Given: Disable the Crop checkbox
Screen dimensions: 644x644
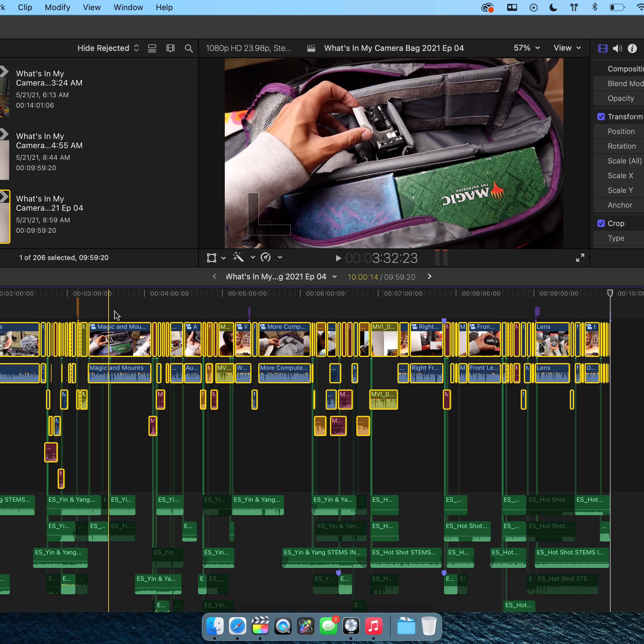Looking at the screenshot, I should point(601,223).
